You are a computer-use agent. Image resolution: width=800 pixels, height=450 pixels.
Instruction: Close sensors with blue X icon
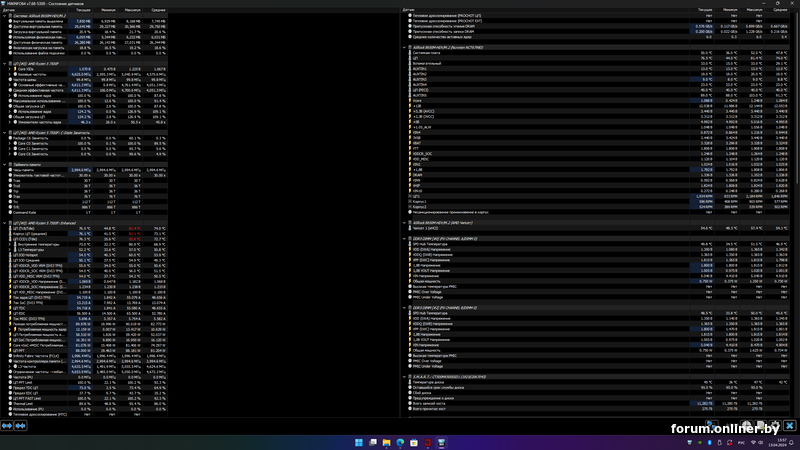(789, 426)
